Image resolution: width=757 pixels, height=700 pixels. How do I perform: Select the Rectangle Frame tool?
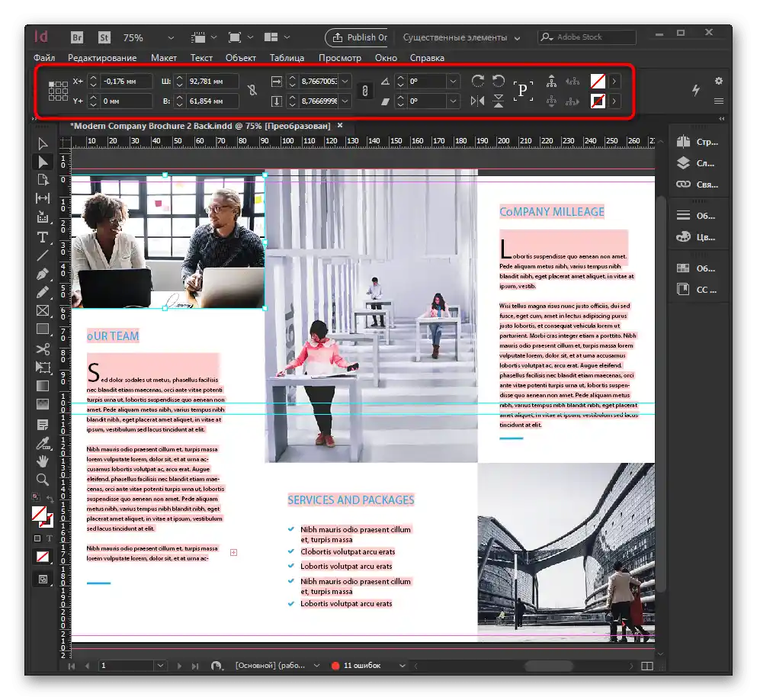tap(43, 311)
